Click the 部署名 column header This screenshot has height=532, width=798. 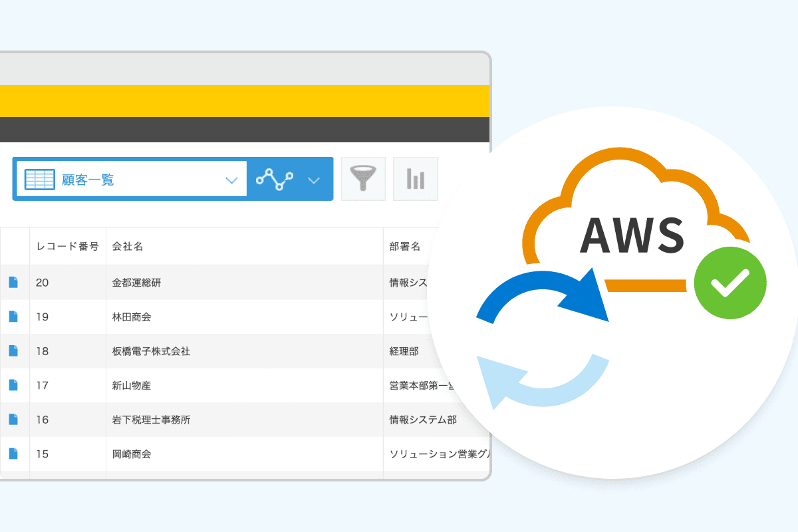coord(405,246)
